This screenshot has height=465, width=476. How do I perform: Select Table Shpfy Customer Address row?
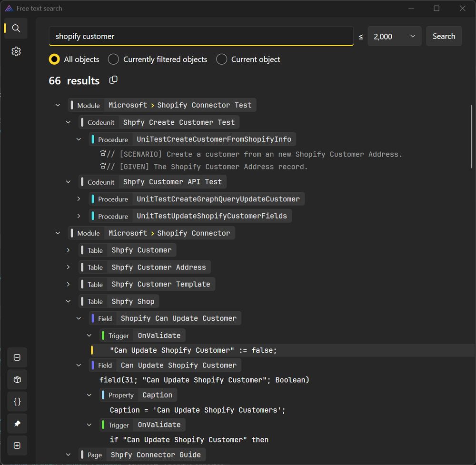145,267
